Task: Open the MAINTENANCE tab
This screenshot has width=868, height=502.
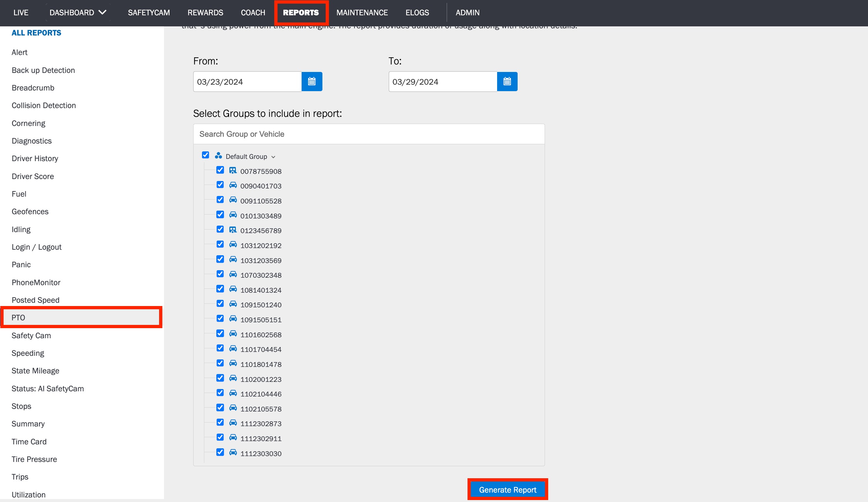Action: tap(362, 13)
